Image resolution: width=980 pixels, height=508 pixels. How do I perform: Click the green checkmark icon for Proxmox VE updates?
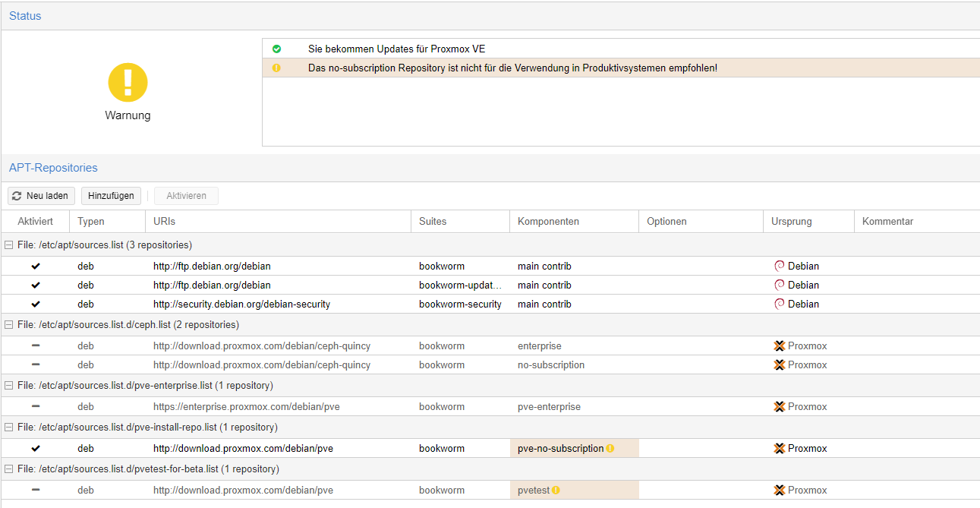(x=276, y=49)
